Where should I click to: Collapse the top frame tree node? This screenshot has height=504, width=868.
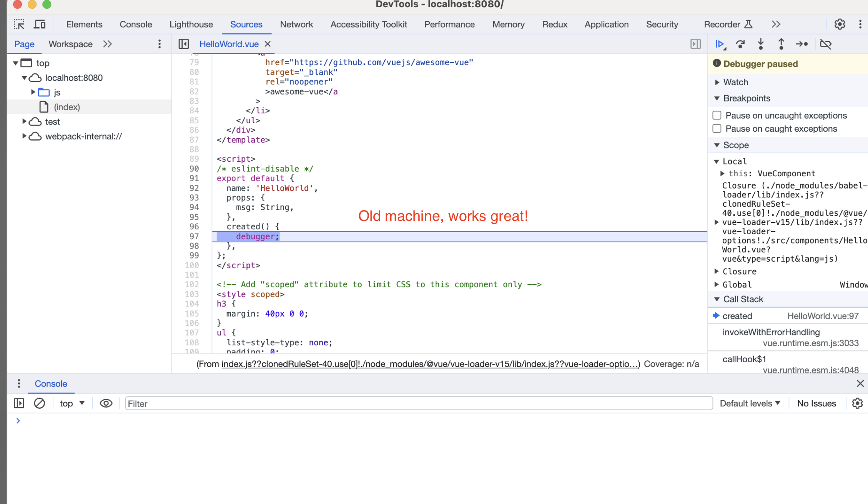coord(16,63)
